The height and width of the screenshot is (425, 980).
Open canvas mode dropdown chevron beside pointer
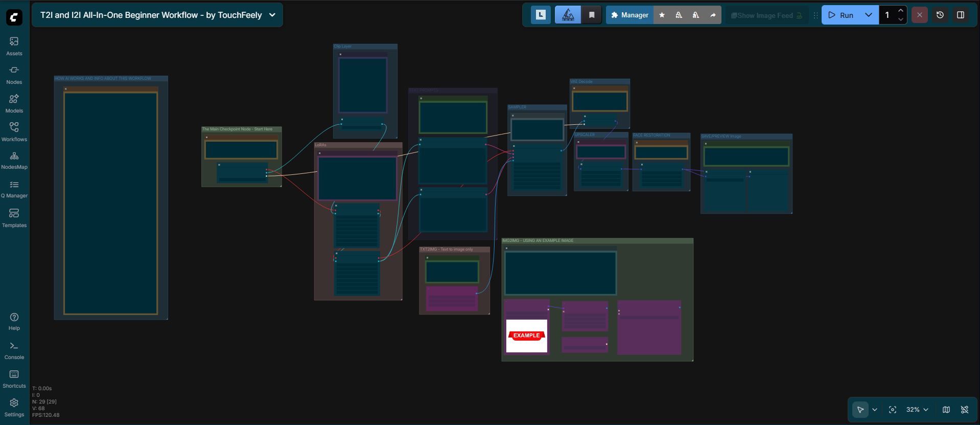click(875, 410)
